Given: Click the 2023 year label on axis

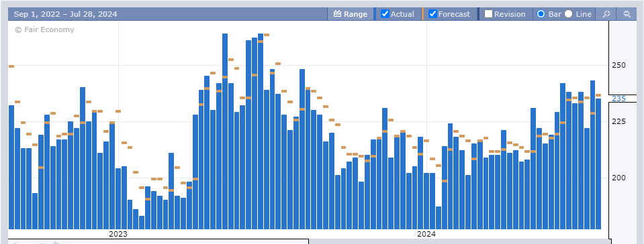Looking at the screenshot, I should [x=118, y=234].
